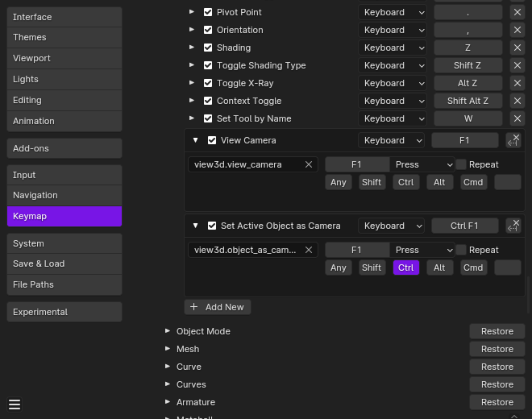Click the F1 key field in View Camera details
Viewport: 532px width, 419px height.
point(357,164)
